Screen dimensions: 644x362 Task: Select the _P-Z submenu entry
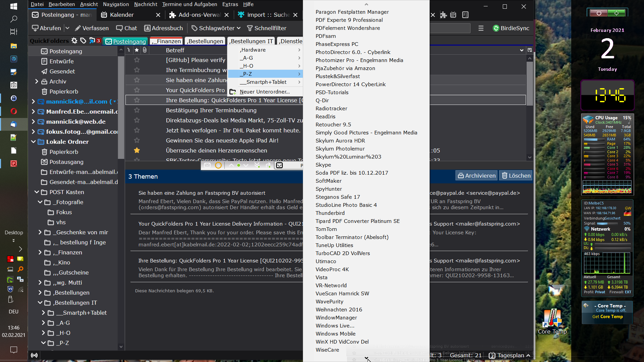click(x=265, y=74)
